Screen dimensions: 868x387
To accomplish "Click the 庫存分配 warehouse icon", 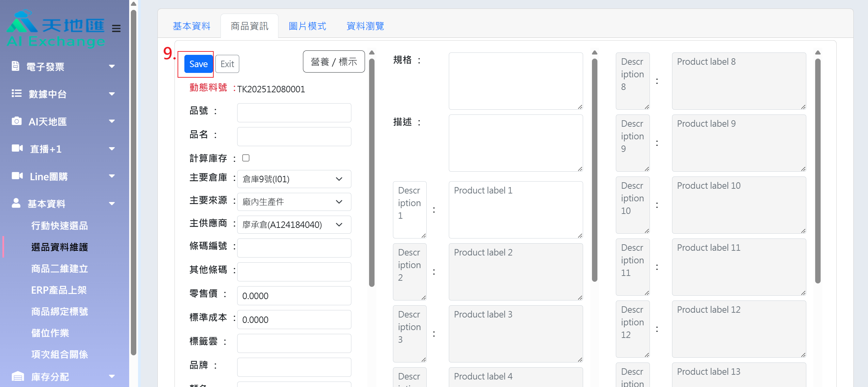I will (x=18, y=376).
